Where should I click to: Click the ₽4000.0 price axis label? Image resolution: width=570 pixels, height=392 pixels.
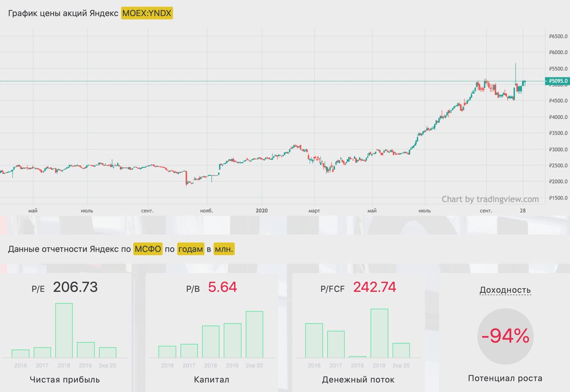(558, 117)
